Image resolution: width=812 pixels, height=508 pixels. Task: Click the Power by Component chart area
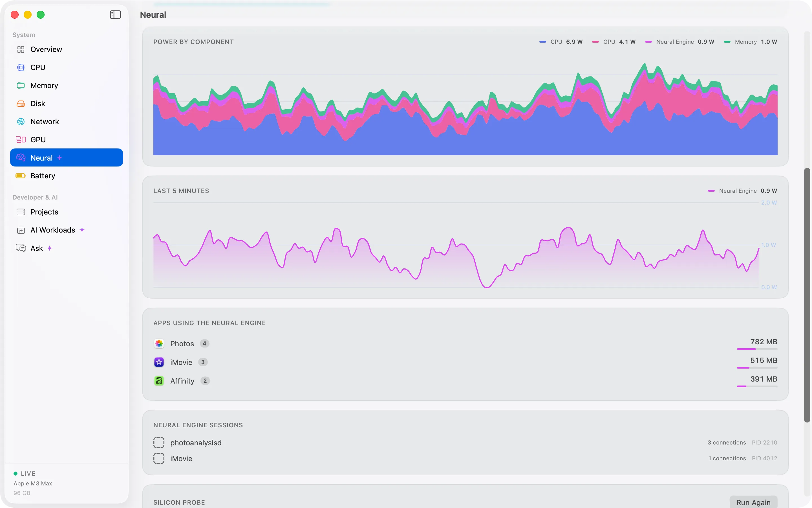[x=465, y=108]
